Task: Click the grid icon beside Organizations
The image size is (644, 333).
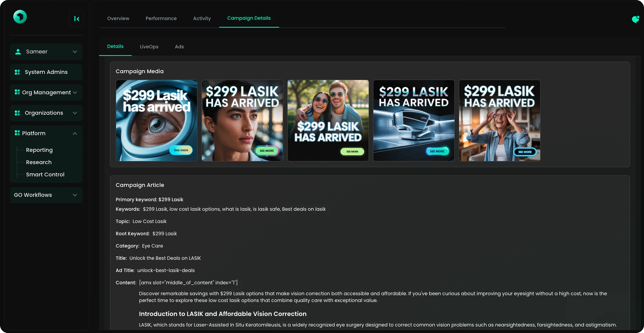Action: click(x=17, y=113)
